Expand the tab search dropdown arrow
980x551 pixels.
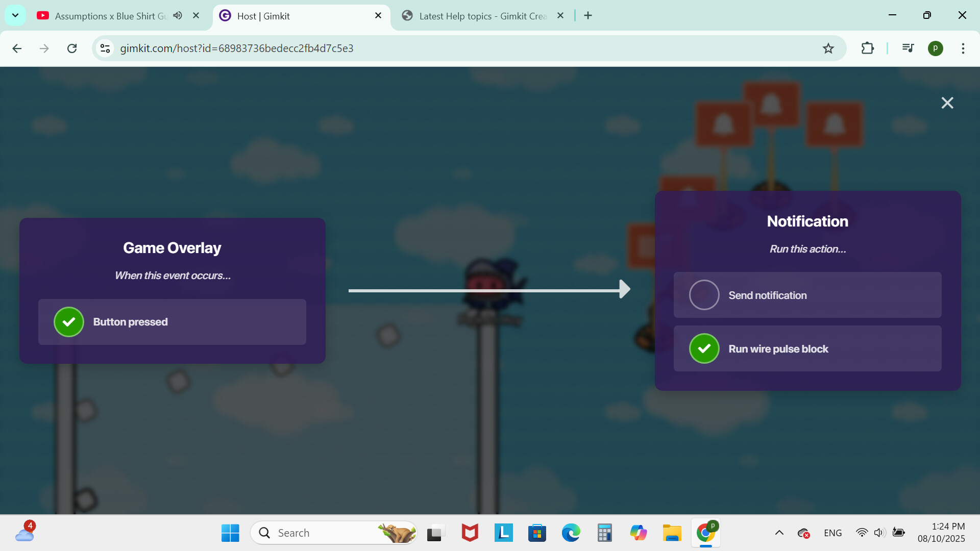coord(15,15)
